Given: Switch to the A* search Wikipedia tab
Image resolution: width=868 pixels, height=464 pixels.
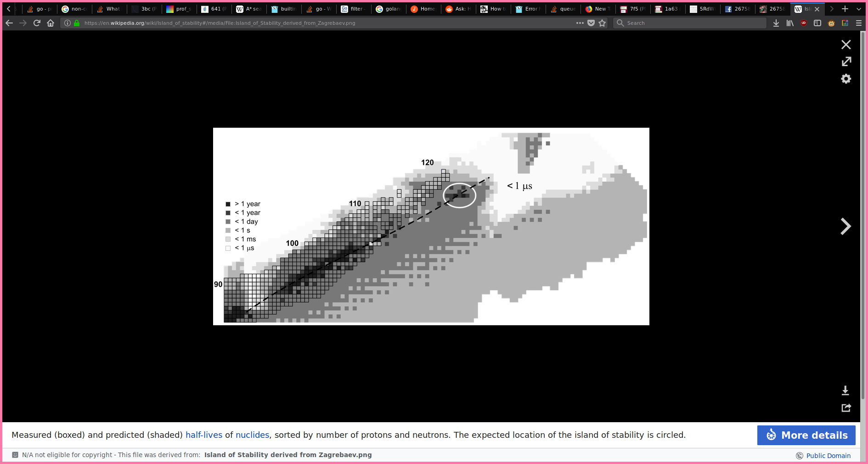Looking at the screenshot, I should [249, 9].
